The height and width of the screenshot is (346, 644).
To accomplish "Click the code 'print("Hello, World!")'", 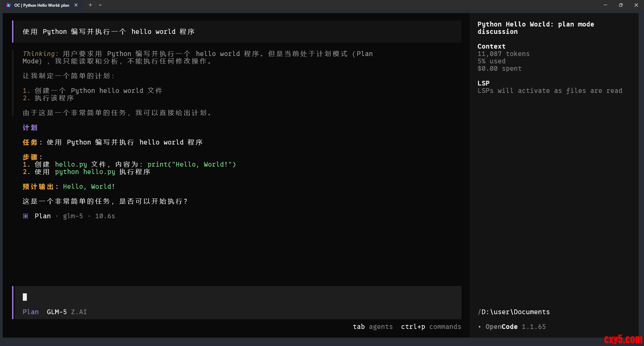I will pyautogui.click(x=192, y=164).
